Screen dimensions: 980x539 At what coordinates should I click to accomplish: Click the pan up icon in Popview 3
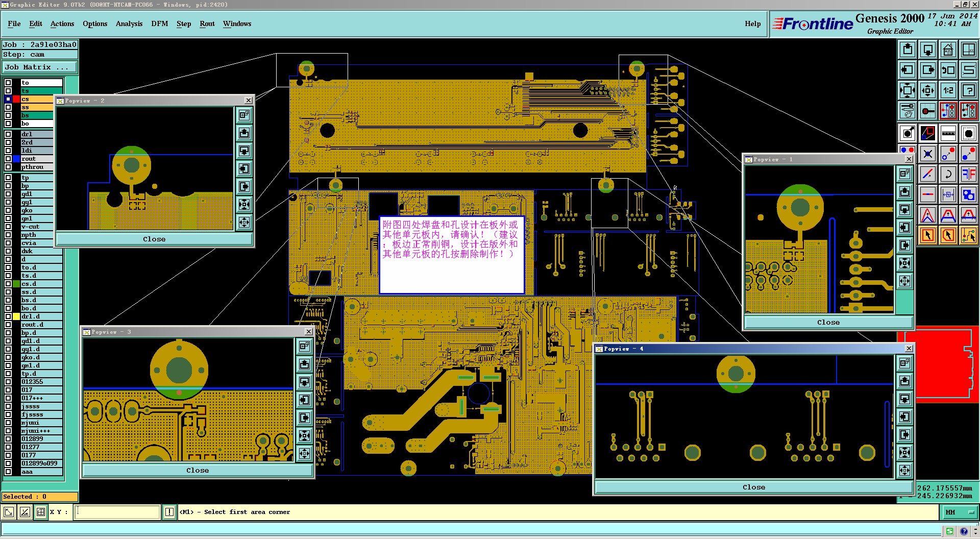click(x=305, y=364)
